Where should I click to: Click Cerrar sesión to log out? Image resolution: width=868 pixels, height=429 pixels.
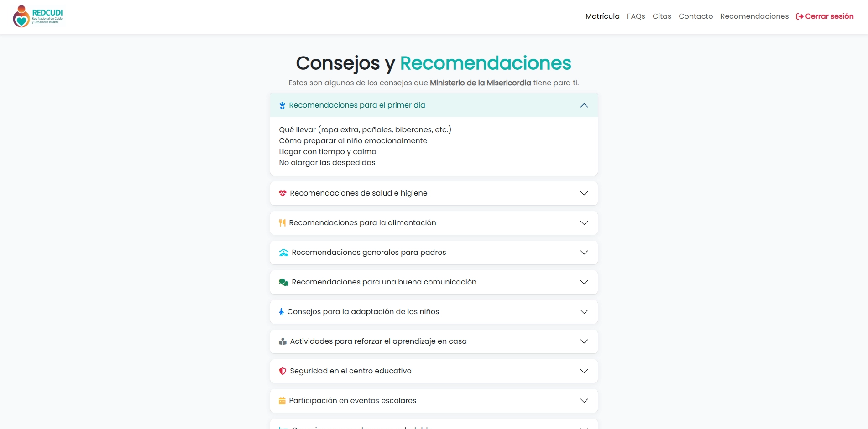(x=825, y=16)
